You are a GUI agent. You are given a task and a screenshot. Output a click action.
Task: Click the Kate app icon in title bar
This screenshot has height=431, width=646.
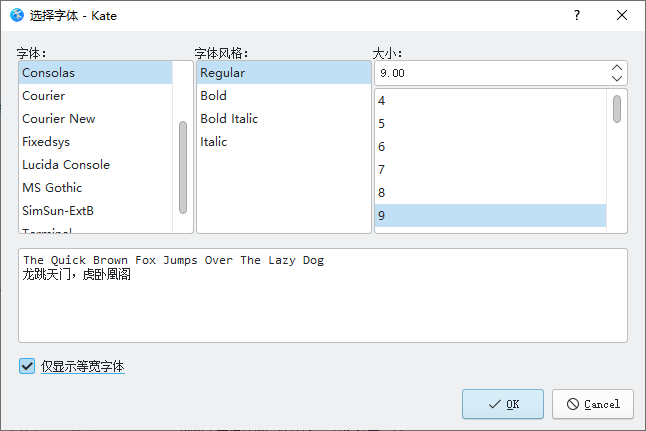(x=17, y=15)
